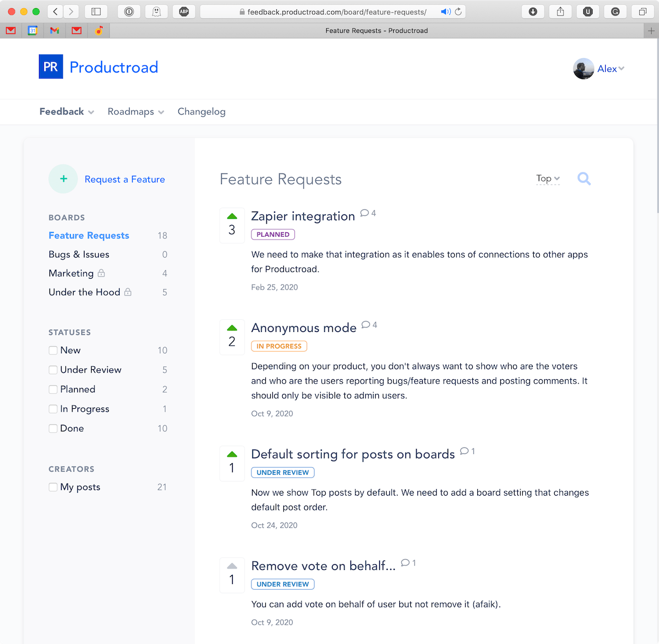Select Feature Requests board
Image resolution: width=659 pixels, height=644 pixels.
coord(89,235)
